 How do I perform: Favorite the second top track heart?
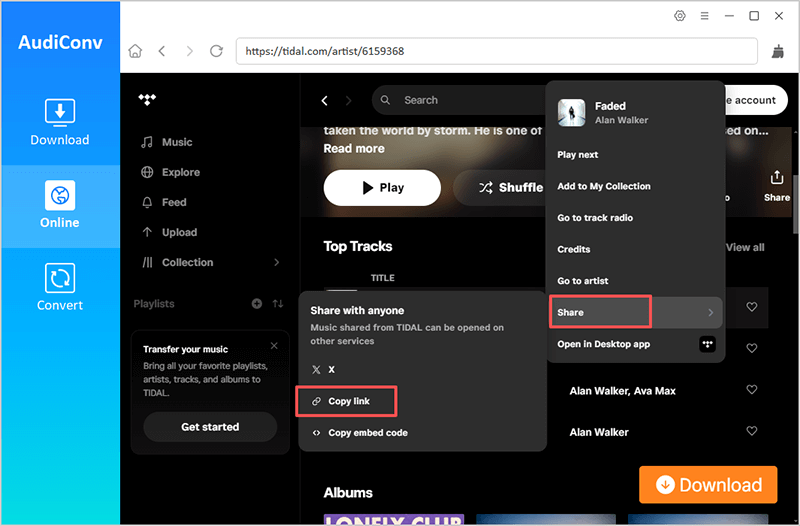pyautogui.click(x=752, y=348)
